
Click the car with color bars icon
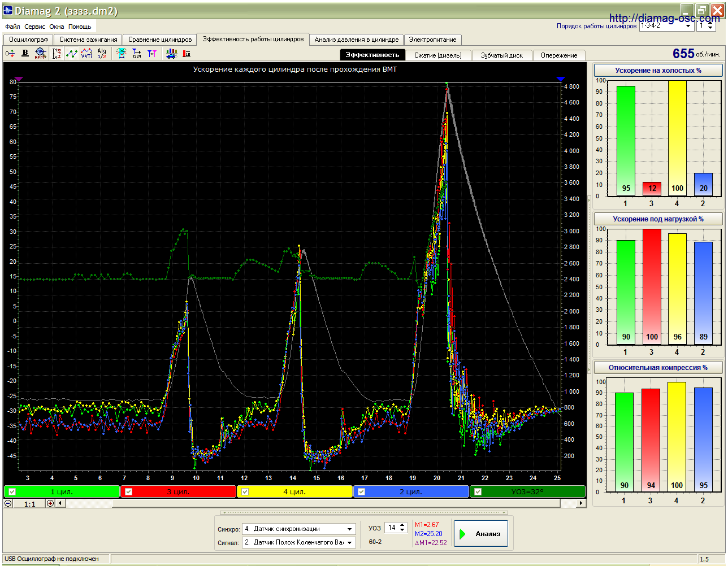(171, 53)
